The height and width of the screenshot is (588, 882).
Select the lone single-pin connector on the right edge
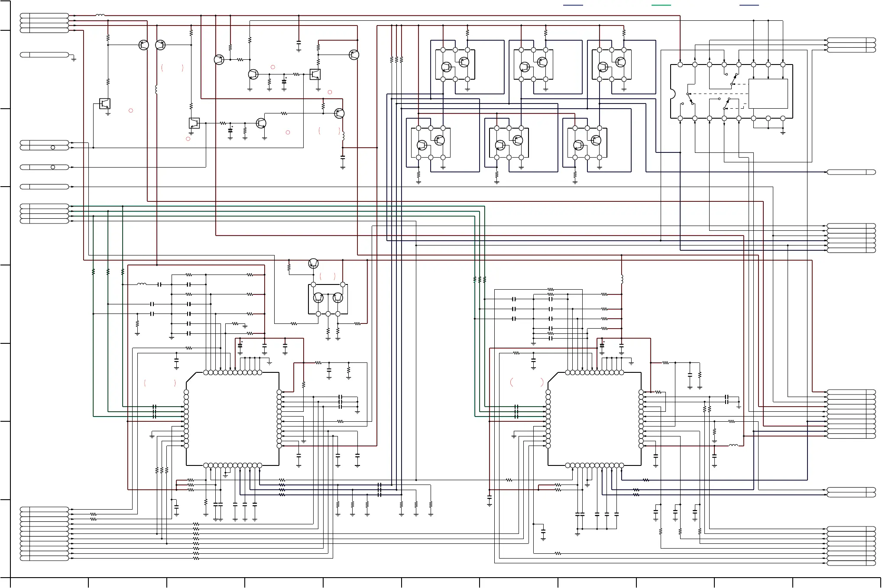click(851, 172)
